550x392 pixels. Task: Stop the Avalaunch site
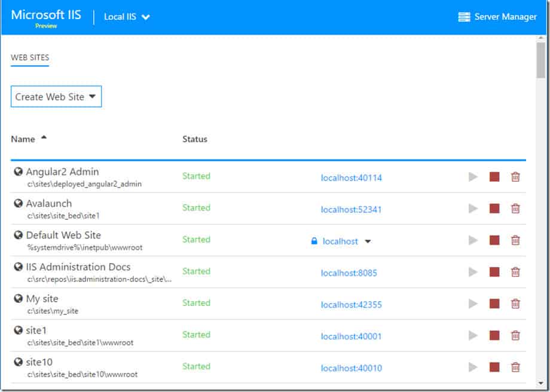click(x=494, y=209)
